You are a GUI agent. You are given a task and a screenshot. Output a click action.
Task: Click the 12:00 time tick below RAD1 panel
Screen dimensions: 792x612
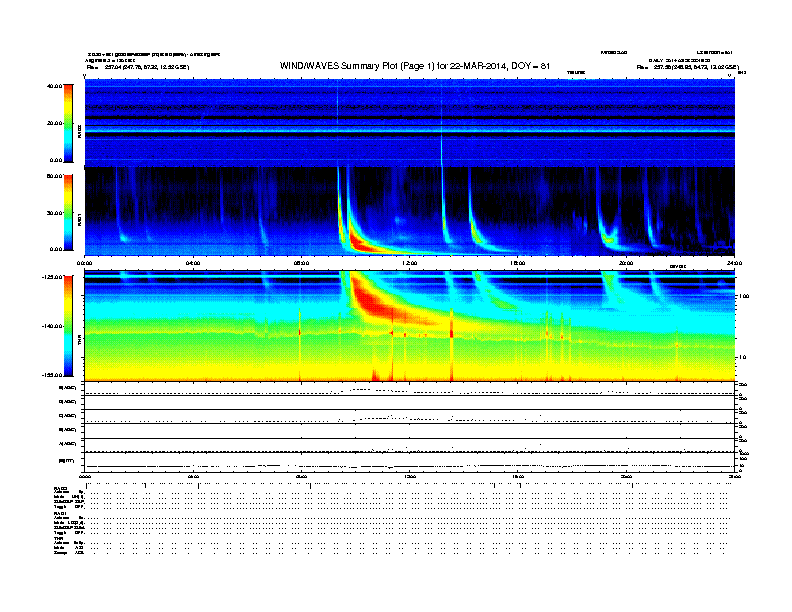(410, 263)
